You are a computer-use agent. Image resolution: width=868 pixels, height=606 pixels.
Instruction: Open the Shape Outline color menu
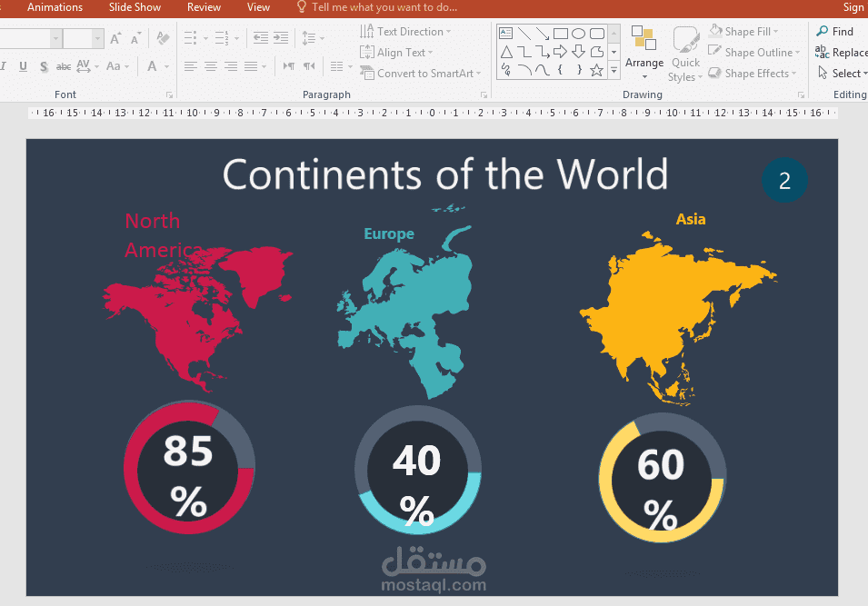pyautogui.click(x=754, y=53)
